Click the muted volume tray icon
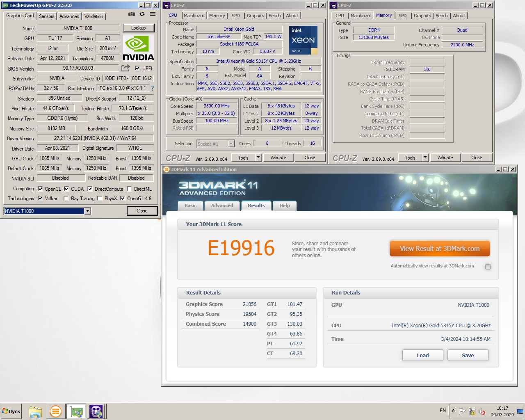The width and height of the screenshot is (525, 420). click(x=482, y=411)
